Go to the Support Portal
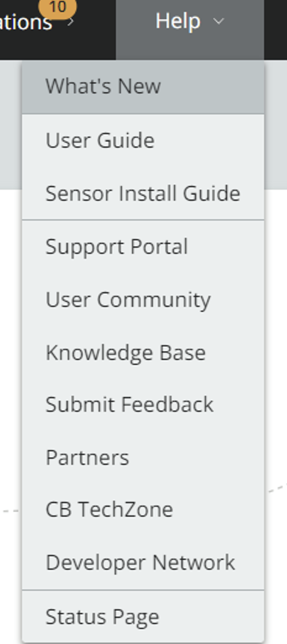 [x=116, y=247]
